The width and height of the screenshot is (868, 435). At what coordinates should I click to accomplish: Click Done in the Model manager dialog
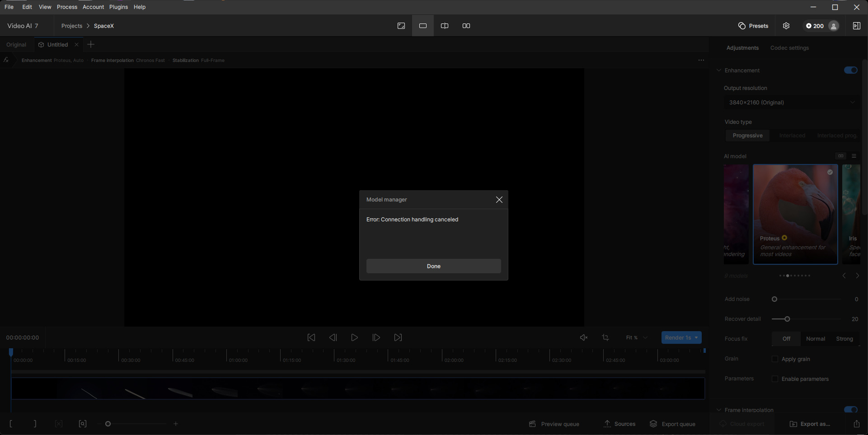pyautogui.click(x=433, y=266)
